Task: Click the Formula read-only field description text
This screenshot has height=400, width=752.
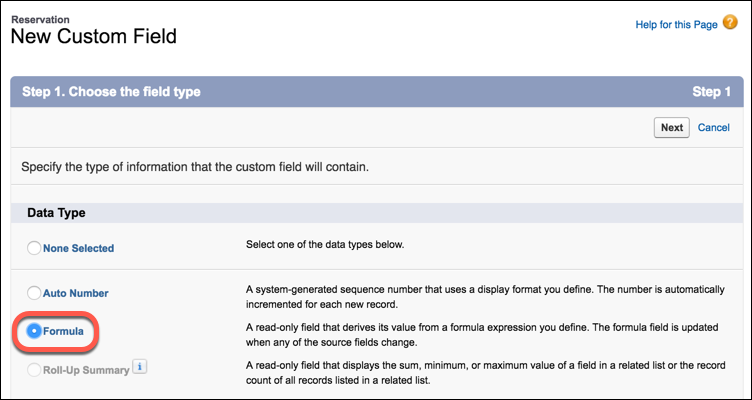Action: [482, 335]
